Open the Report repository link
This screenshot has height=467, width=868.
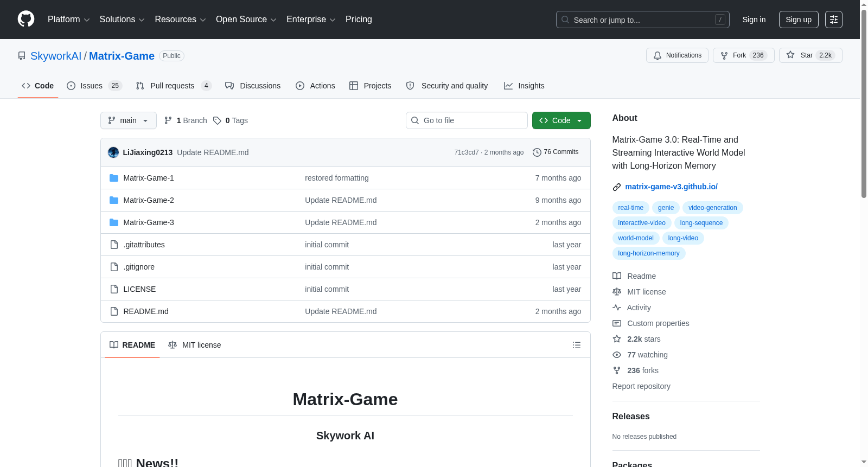[641, 386]
